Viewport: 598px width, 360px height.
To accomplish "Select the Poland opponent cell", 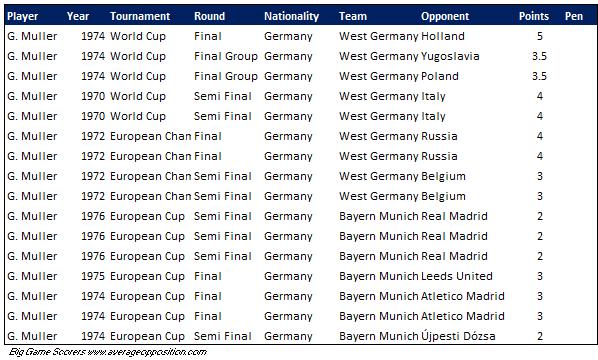I will 440,76.
